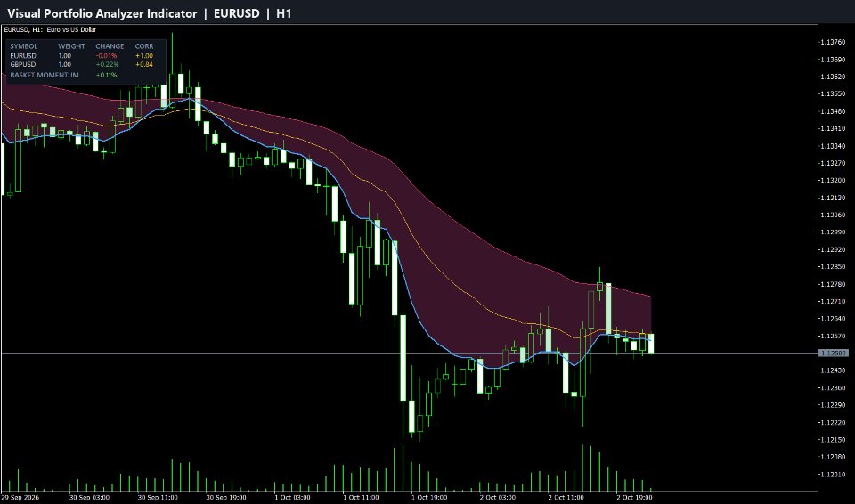Image resolution: width=855 pixels, height=504 pixels.
Task: Click the '2 Oct 03:00' time label
Action: [498, 498]
